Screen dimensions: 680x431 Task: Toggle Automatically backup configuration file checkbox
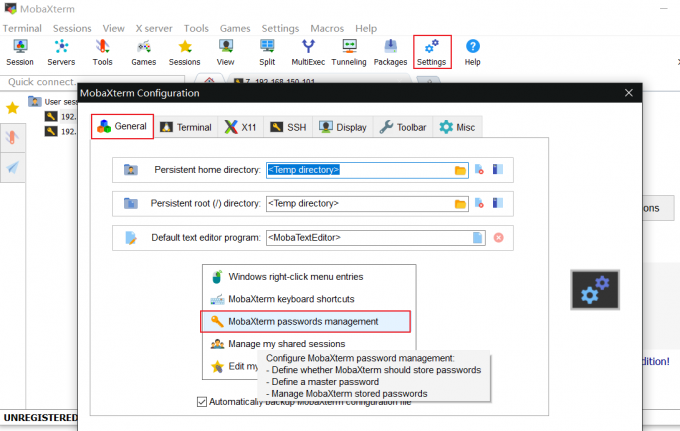(202, 402)
